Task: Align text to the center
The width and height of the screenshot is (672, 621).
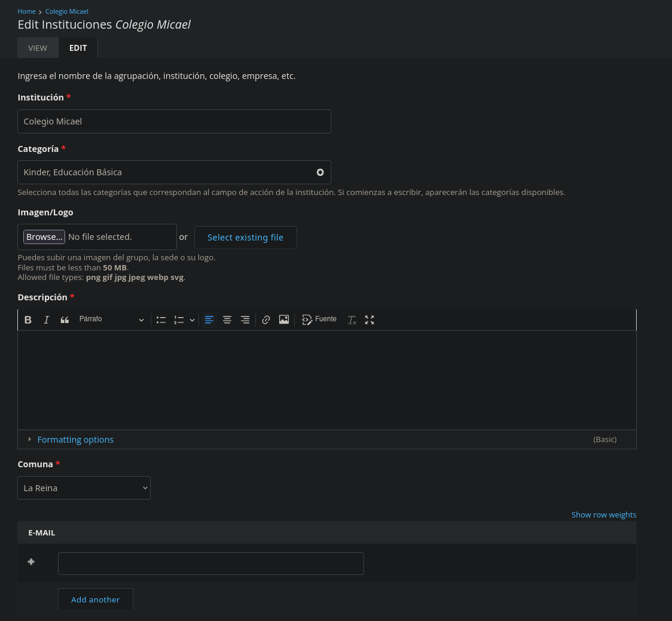Action: coord(227,320)
